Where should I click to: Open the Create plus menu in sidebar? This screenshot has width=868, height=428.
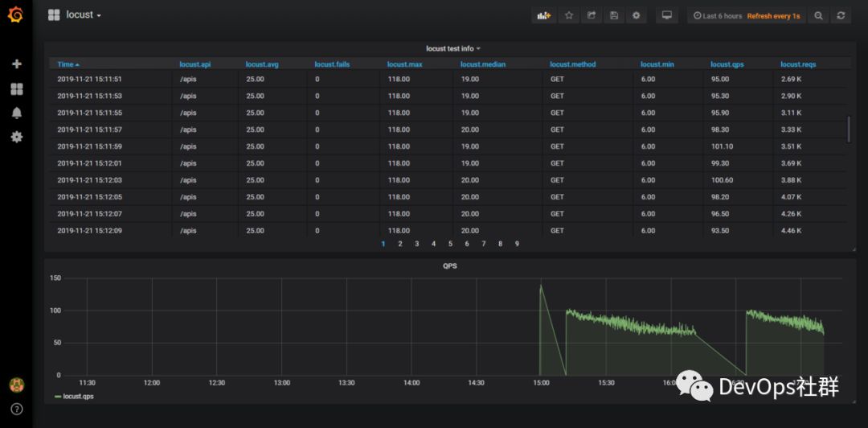coord(16,64)
